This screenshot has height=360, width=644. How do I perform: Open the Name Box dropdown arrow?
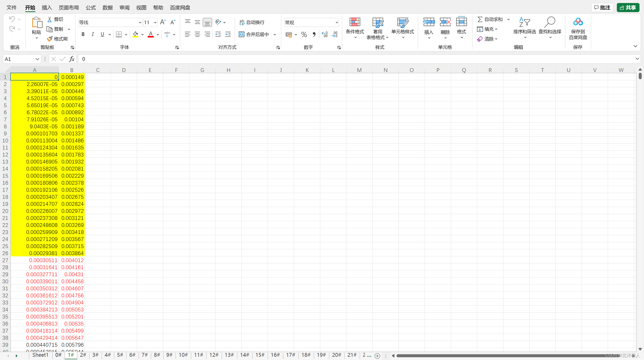[x=37, y=59]
